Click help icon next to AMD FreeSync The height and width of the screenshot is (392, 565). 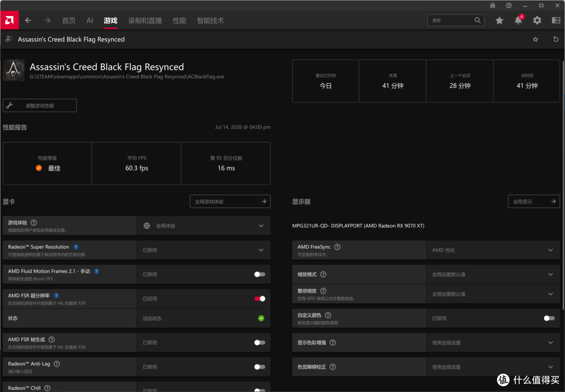point(337,247)
